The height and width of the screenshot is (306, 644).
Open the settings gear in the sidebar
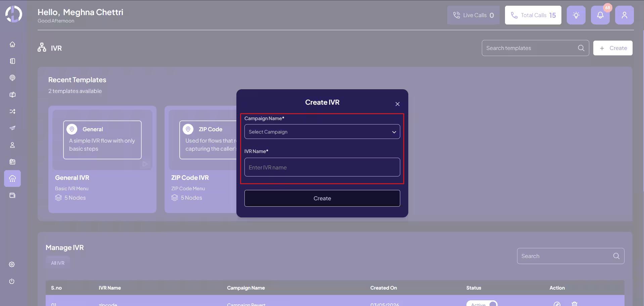[12, 264]
